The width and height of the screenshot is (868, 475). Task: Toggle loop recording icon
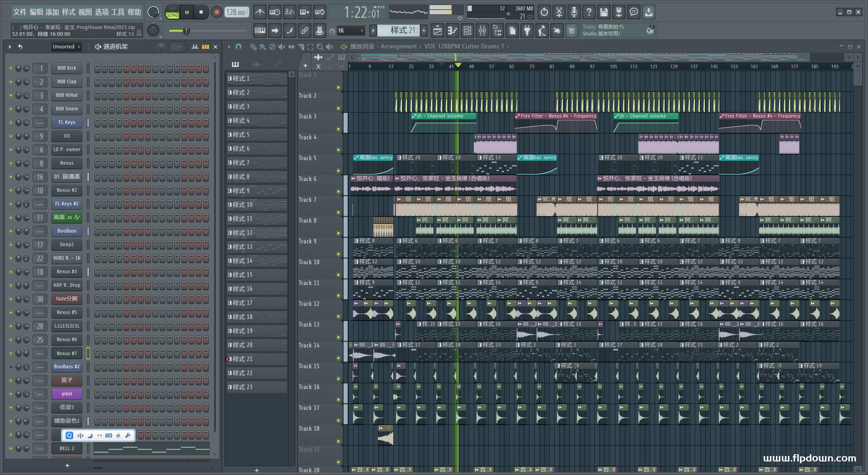pos(320,12)
